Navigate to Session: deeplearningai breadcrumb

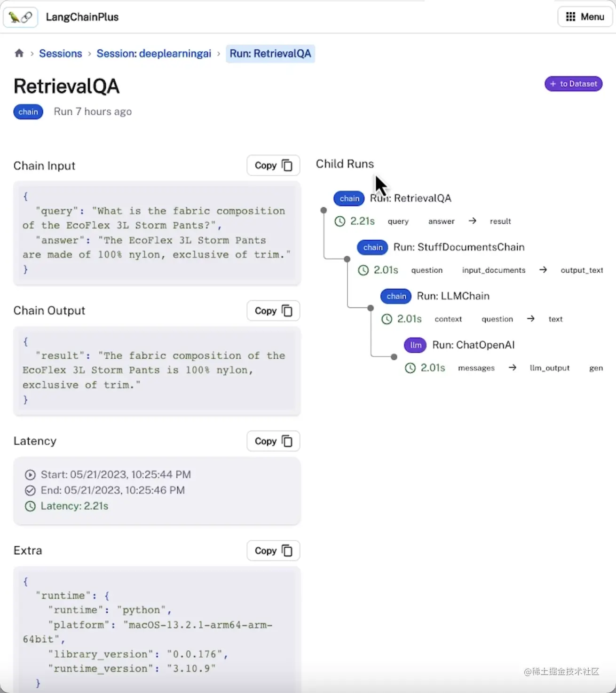pos(154,54)
